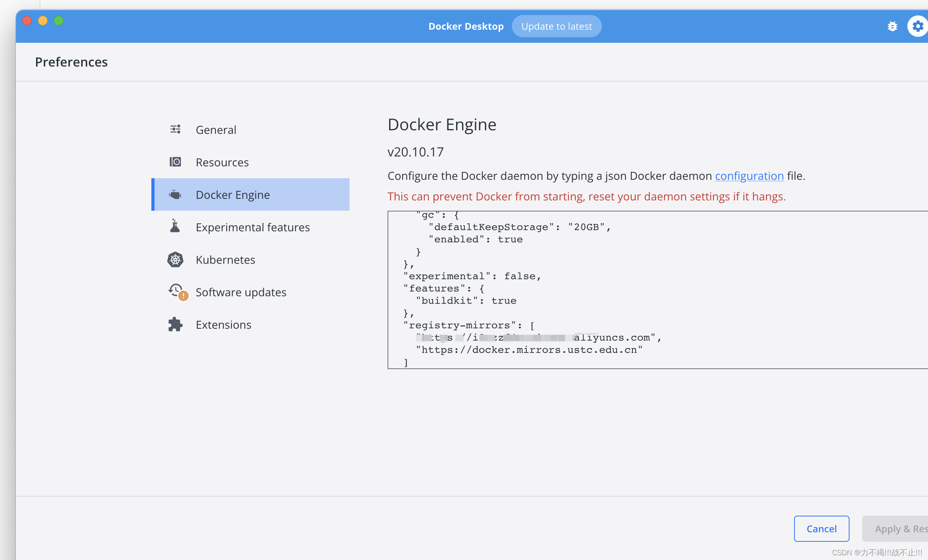This screenshot has height=560, width=928.
Task: Click the Docker Desktop title text
Action: point(466,26)
